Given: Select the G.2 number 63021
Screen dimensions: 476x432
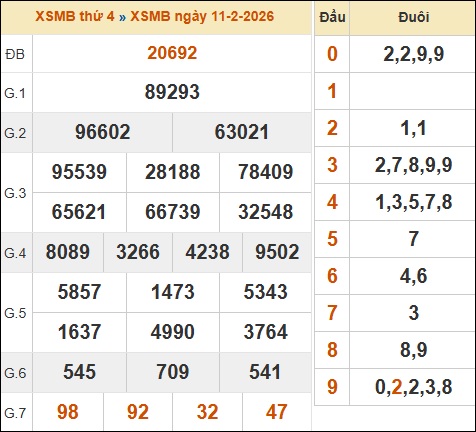Looking at the screenshot, I should click(x=242, y=132).
